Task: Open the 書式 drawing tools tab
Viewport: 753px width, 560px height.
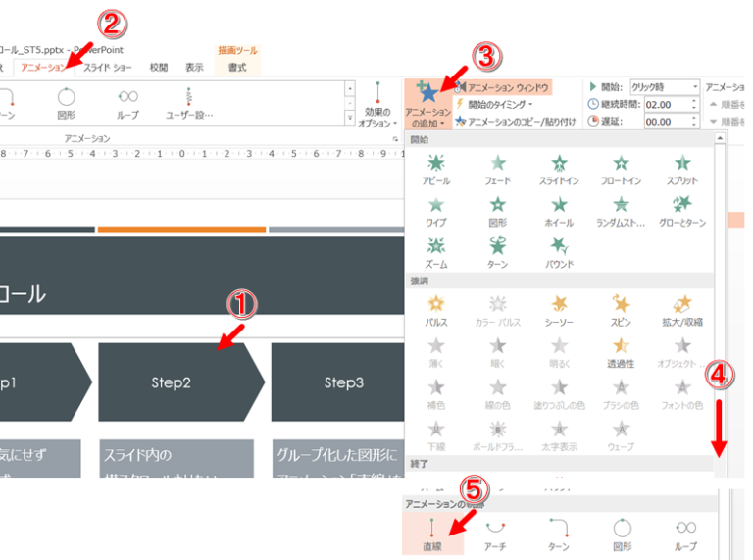Action: click(x=236, y=67)
